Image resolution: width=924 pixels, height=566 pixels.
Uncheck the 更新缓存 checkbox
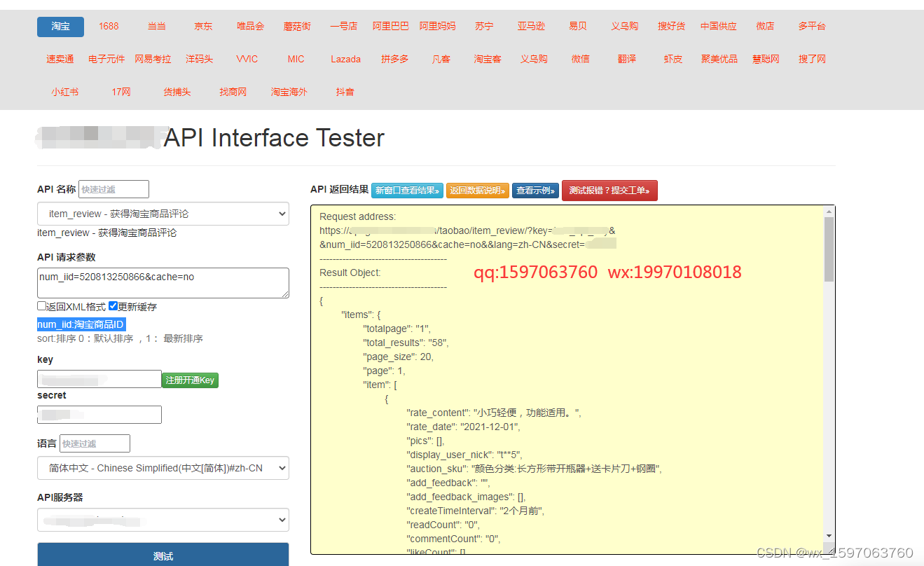pyautogui.click(x=113, y=307)
